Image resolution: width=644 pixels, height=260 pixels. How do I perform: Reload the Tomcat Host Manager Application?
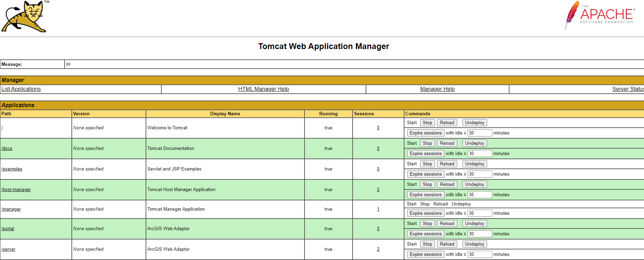pyautogui.click(x=447, y=185)
